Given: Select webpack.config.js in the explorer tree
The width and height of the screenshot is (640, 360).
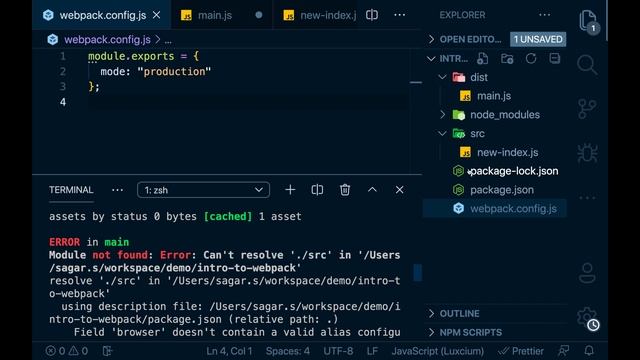Looking at the screenshot, I should [495, 209].
